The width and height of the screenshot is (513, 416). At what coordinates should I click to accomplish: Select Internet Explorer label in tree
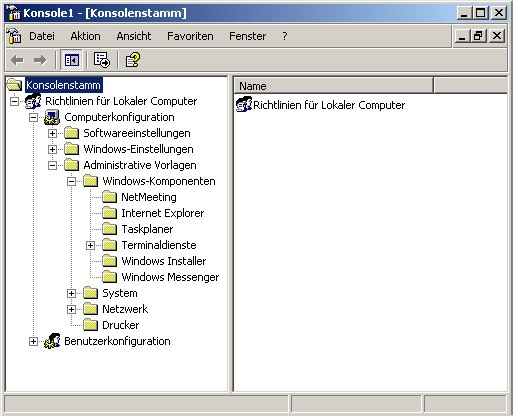[x=163, y=213]
